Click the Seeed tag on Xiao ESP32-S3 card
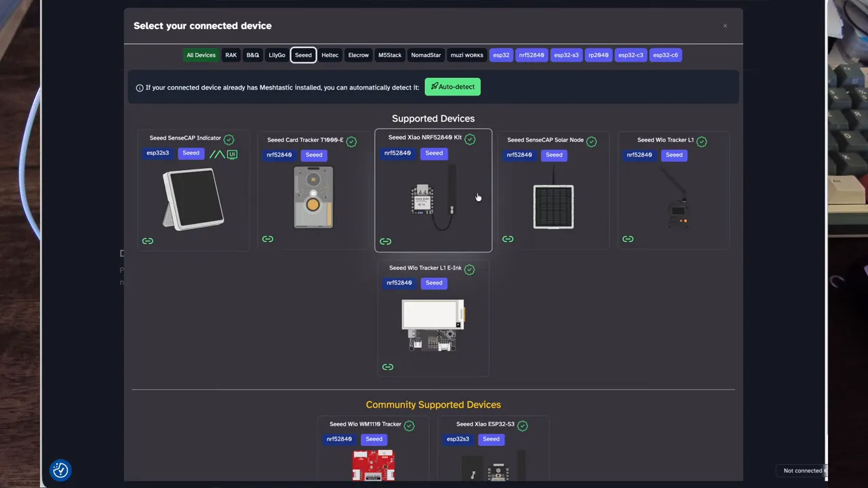The width and height of the screenshot is (868, 488). pyautogui.click(x=491, y=439)
